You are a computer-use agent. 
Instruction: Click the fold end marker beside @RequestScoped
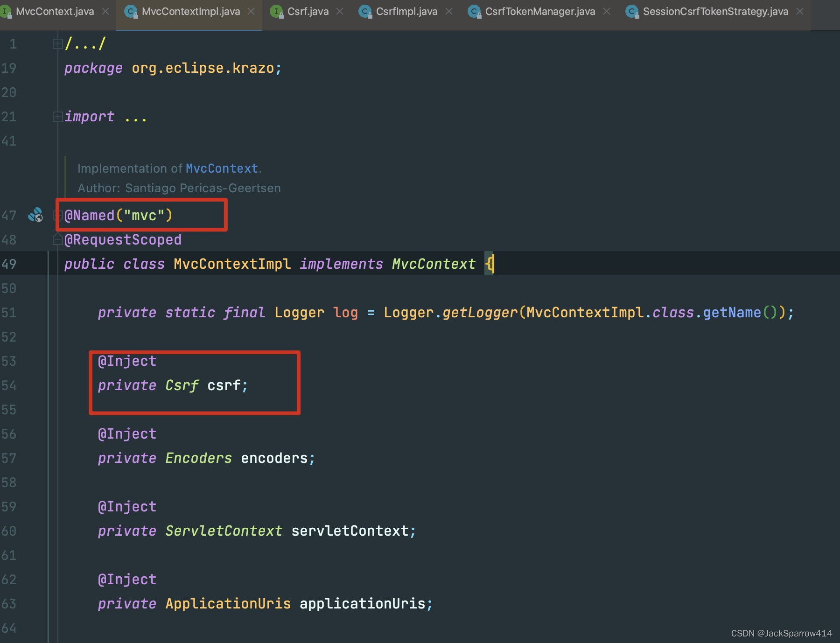57,240
